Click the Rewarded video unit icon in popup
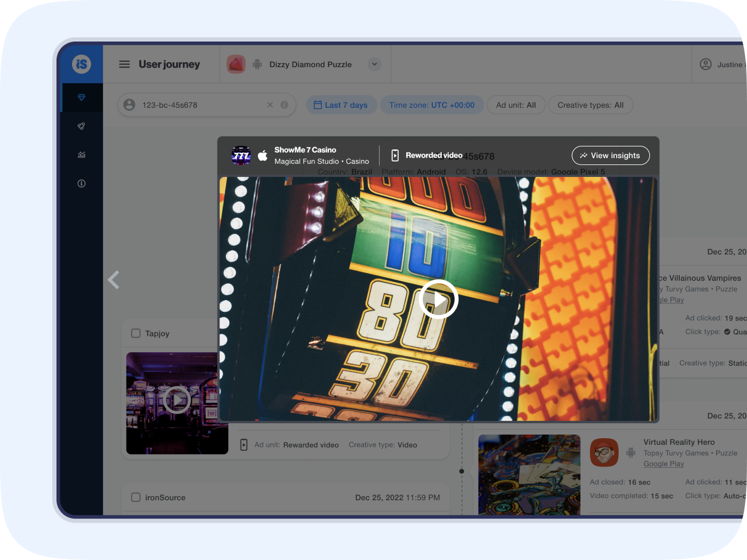This screenshot has width=747, height=560. (x=395, y=155)
